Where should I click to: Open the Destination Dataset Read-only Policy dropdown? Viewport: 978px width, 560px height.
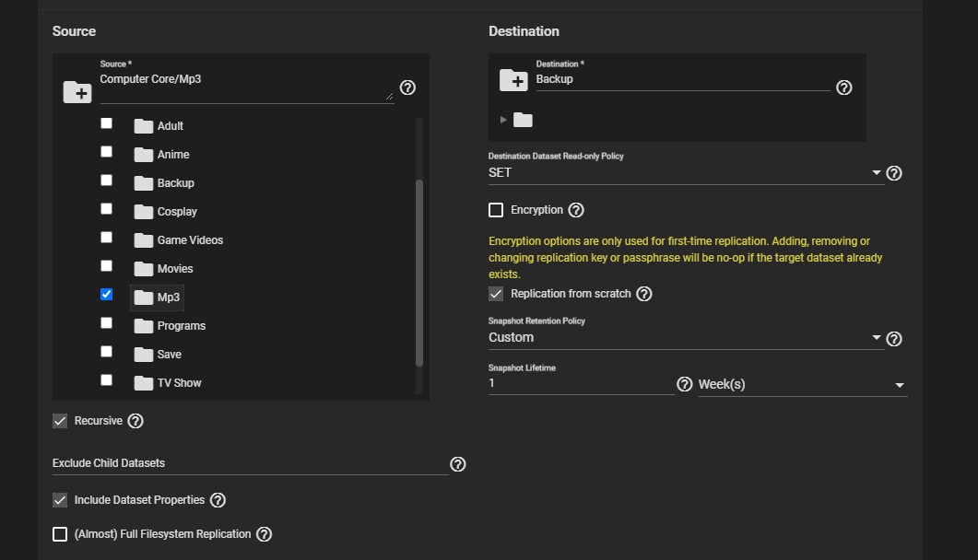pyautogui.click(x=686, y=173)
